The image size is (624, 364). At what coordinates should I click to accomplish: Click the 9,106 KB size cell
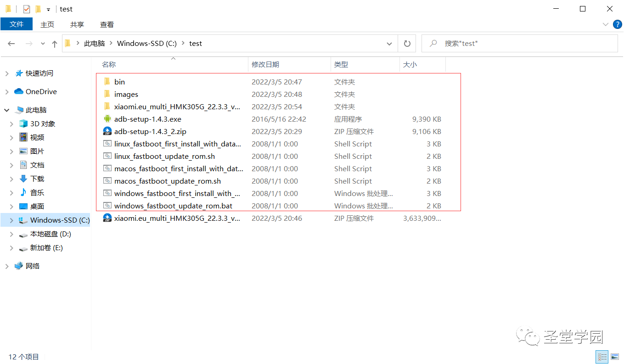coord(427,131)
